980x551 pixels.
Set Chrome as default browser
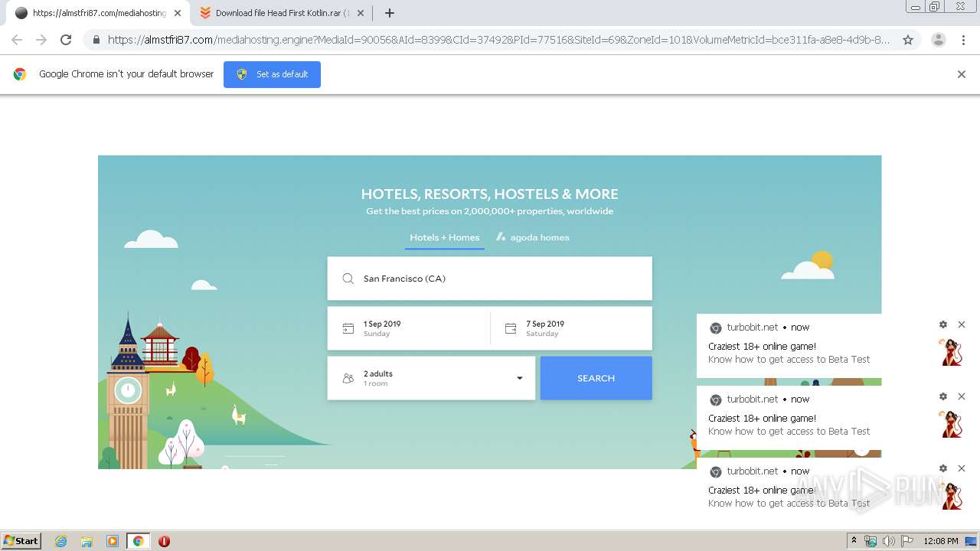pos(272,74)
